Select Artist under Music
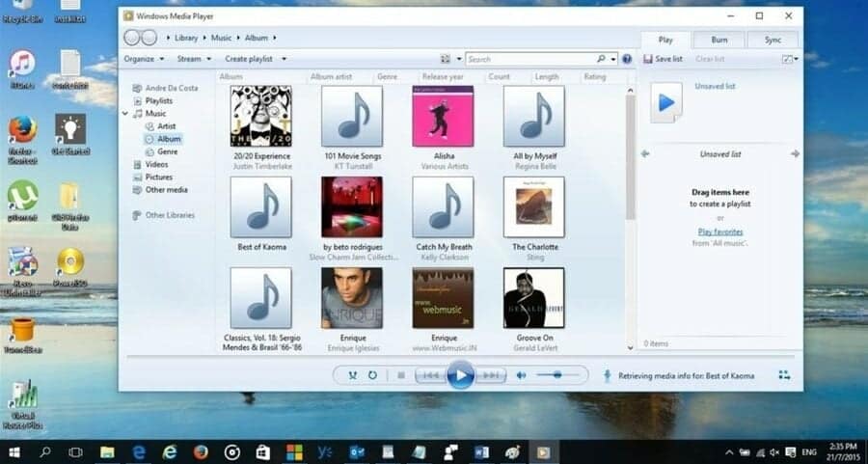Viewport: 868px width, 464px height. pyautogui.click(x=166, y=126)
